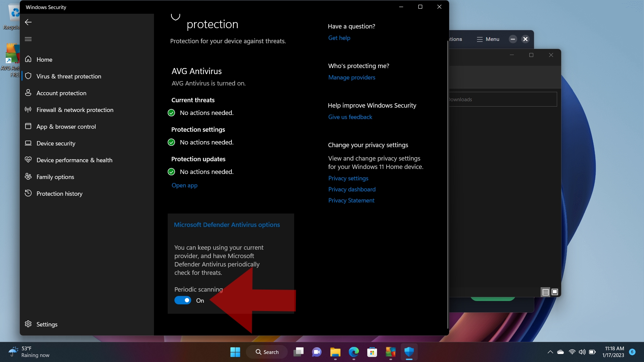The width and height of the screenshot is (644, 362).
Task: Expand the Windows Security sidebar menu
Action: click(x=28, y=39)
